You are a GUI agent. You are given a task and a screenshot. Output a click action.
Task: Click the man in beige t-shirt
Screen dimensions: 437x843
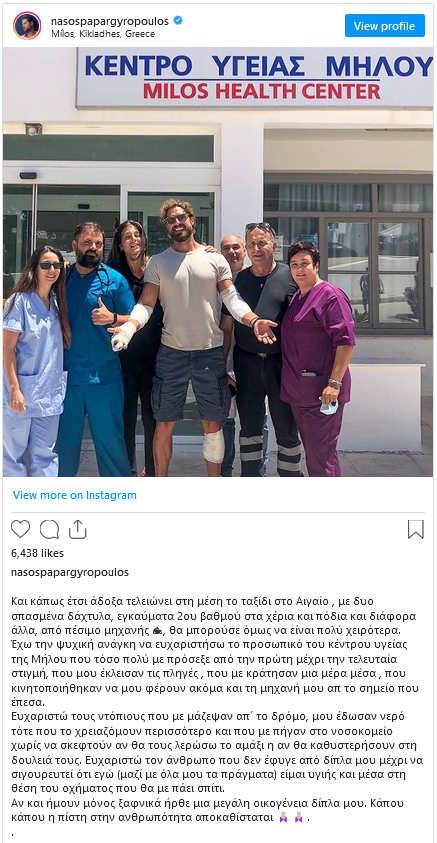click(192, 333)
